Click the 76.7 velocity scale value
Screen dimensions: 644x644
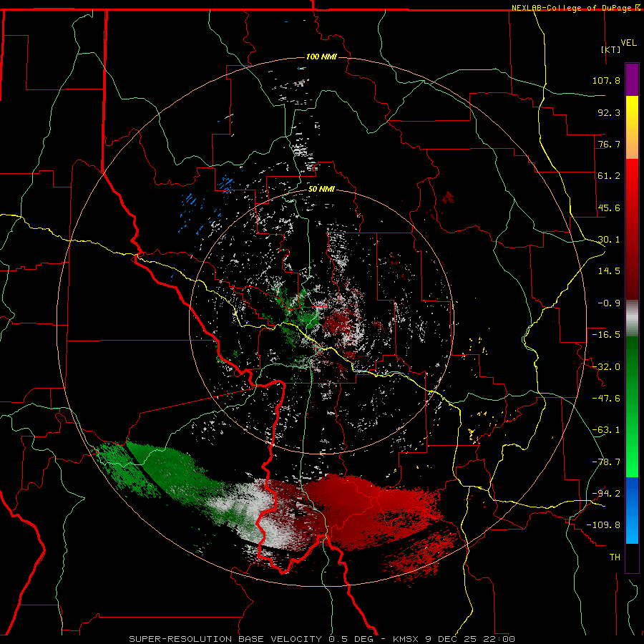[609, 144]
